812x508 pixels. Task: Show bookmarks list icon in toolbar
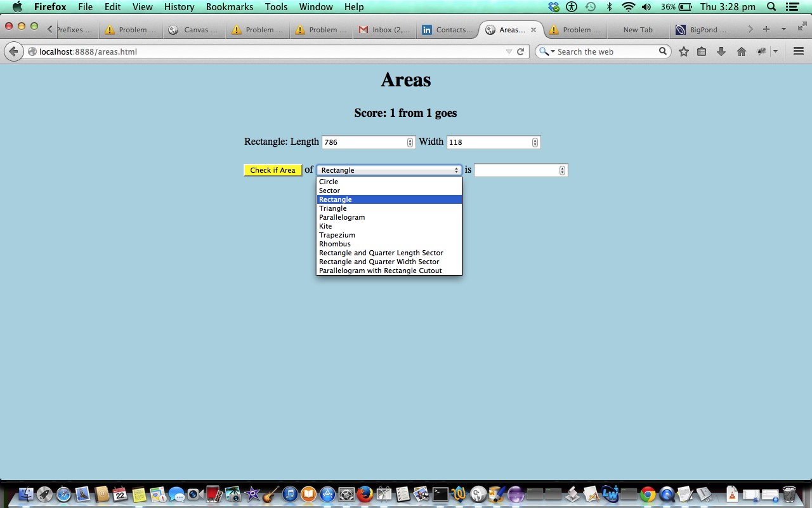click(x=702, y=51)
